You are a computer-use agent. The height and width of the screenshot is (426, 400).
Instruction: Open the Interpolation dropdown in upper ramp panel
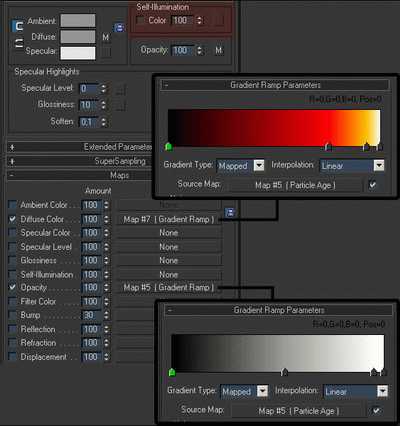[379, 165]
